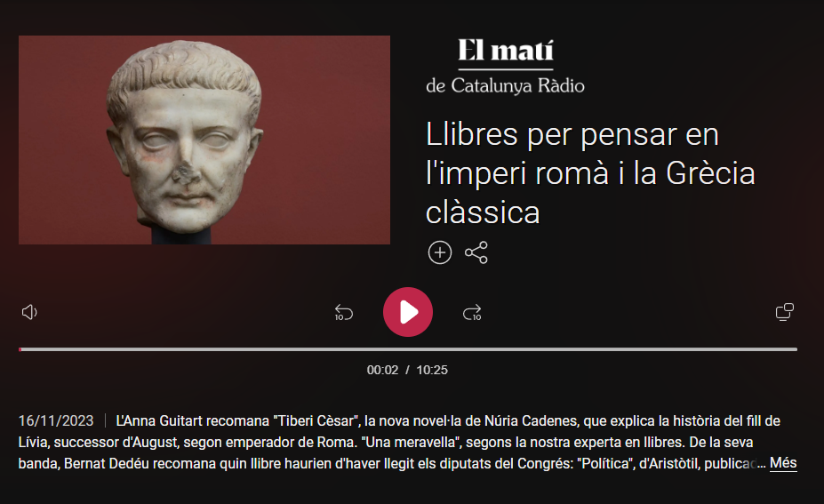The width and height of the screenshot is (824, 504).
Task: Click the elapsed time 00:02
Action: [x=382, y=370]
